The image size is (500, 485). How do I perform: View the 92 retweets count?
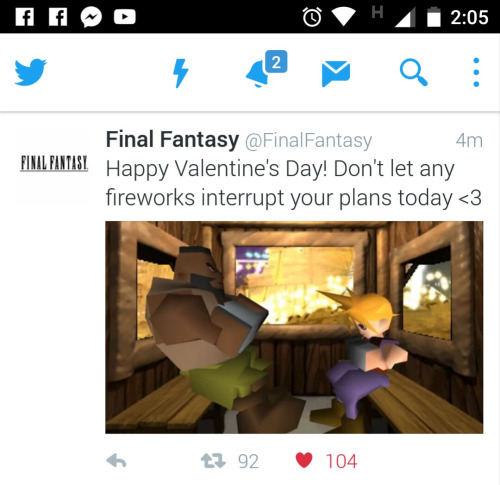point(248,461)
